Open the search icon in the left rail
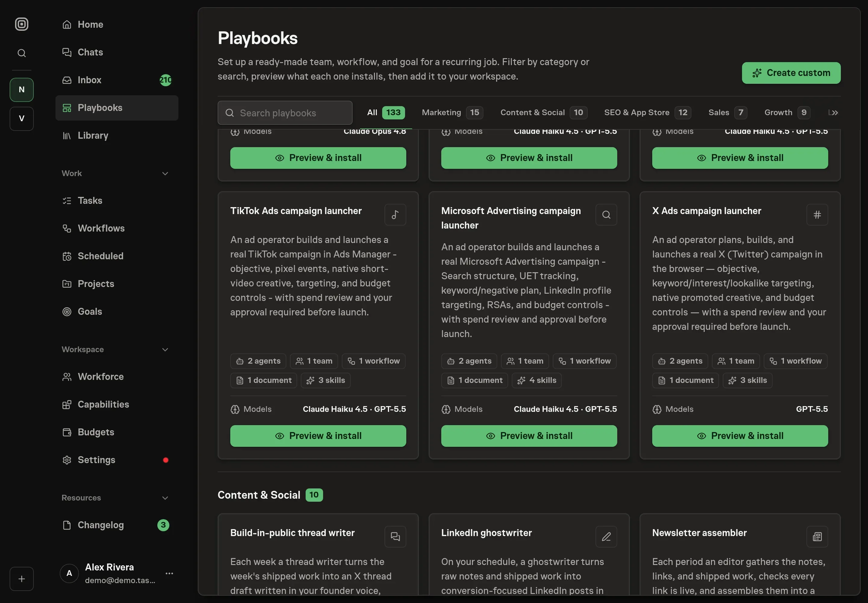Image resolution: width=868 pixels, height=603 pixels. (21, 53)
